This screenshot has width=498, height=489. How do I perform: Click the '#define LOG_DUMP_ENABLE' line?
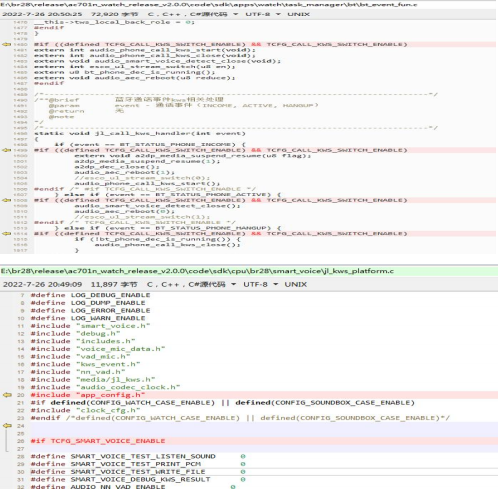coord(88,303)
